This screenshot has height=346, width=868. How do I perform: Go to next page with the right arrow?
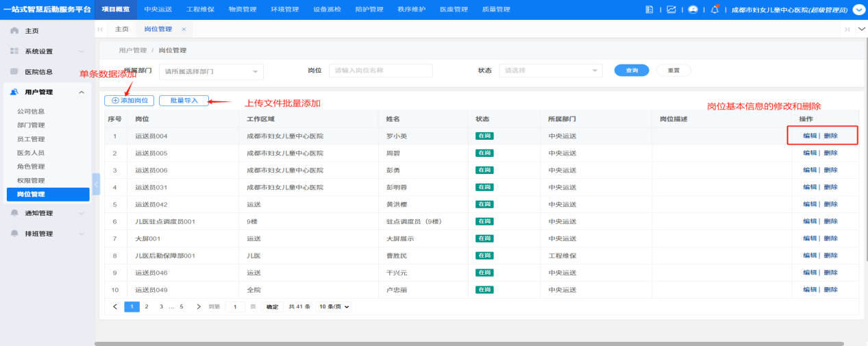199,306
